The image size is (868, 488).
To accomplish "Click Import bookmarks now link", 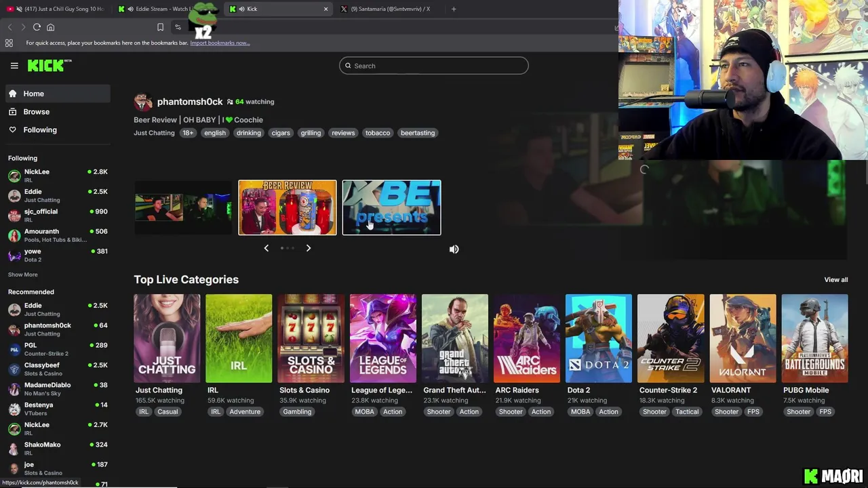I will (x=220, y=43).
